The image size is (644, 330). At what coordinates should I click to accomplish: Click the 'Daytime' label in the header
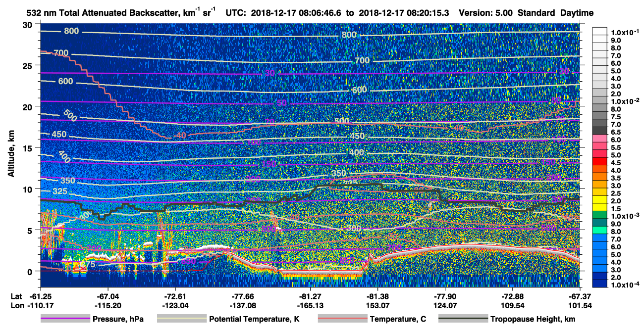click(577, 13)
